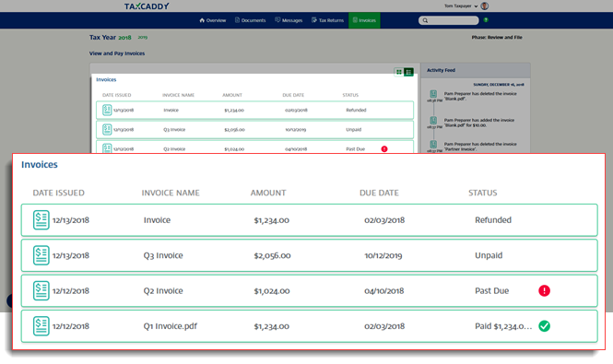
Task: Click the large red past-due alert icon on the enlarged Q2 Invoice row
Action: click(544, 290)
